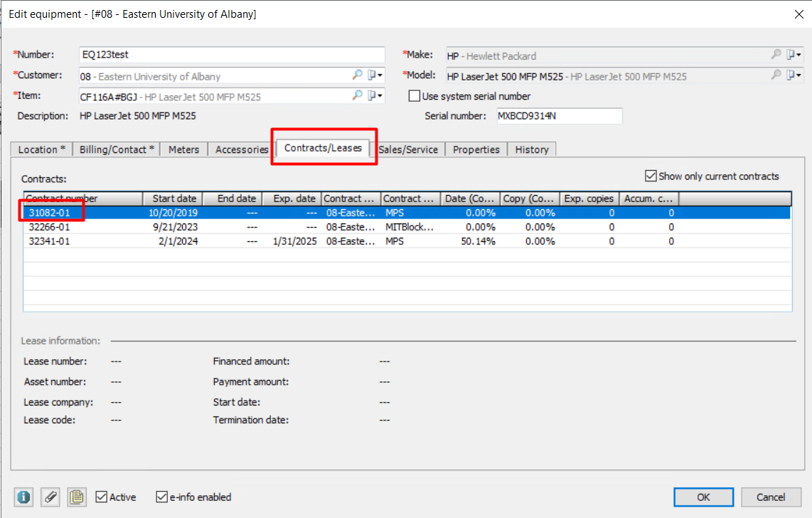The width and height of the screenshot is (812, 518).
Task: Toggle the Active checkbox
Action: coord(102,497)
